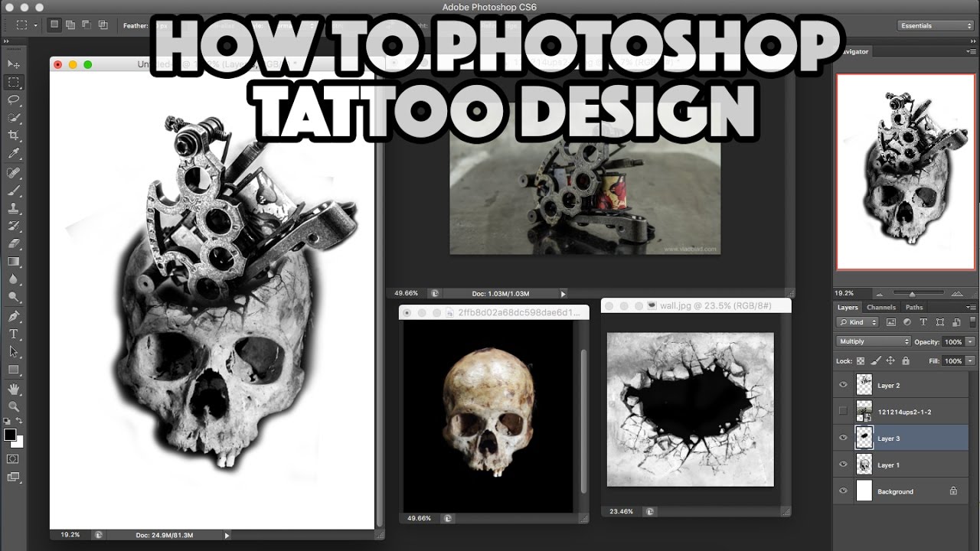980x551 pixels.
Task: Select the Blur tool
Action: 13,280
